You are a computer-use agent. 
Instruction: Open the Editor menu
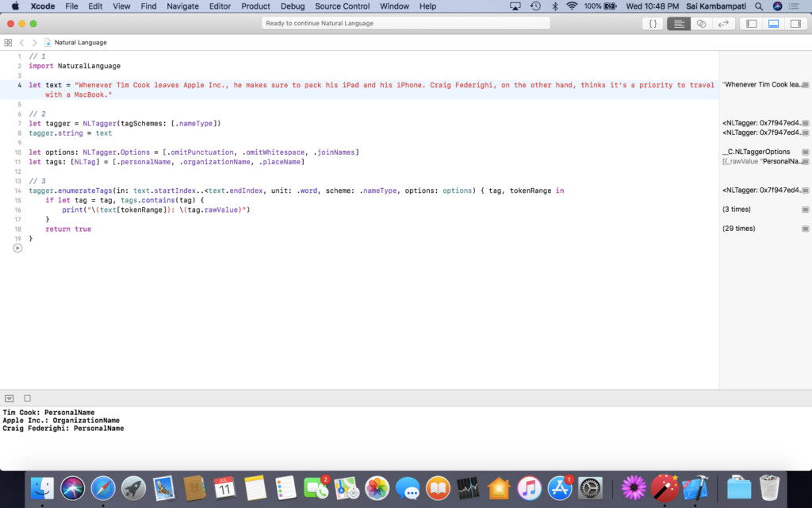pos(220,6)
